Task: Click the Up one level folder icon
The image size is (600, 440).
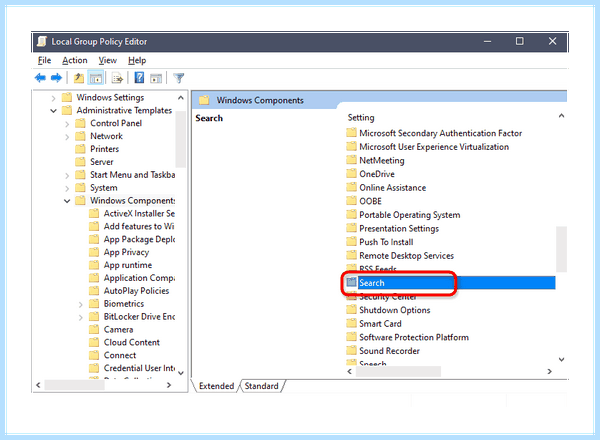Action: [79, 78]
